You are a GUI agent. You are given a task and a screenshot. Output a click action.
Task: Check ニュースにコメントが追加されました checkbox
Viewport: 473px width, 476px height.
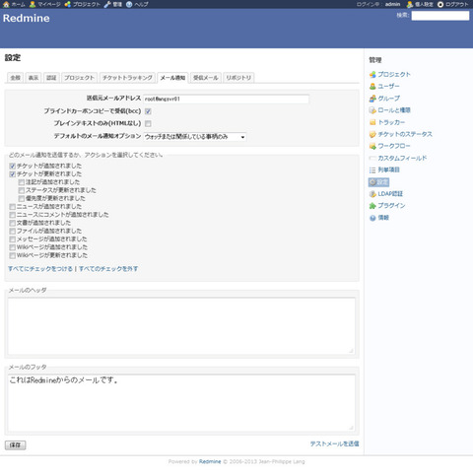click(13, 215)
